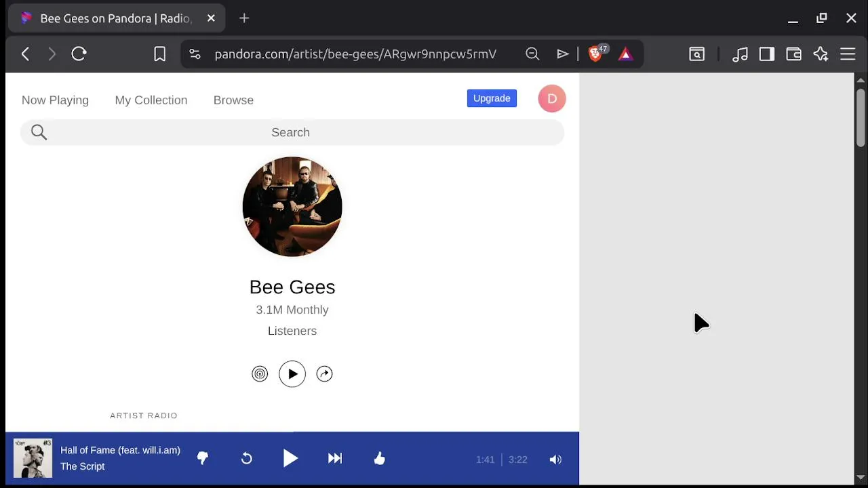The image size is (868, 488).
Task: Replay the current track
Action: (247, 459)
